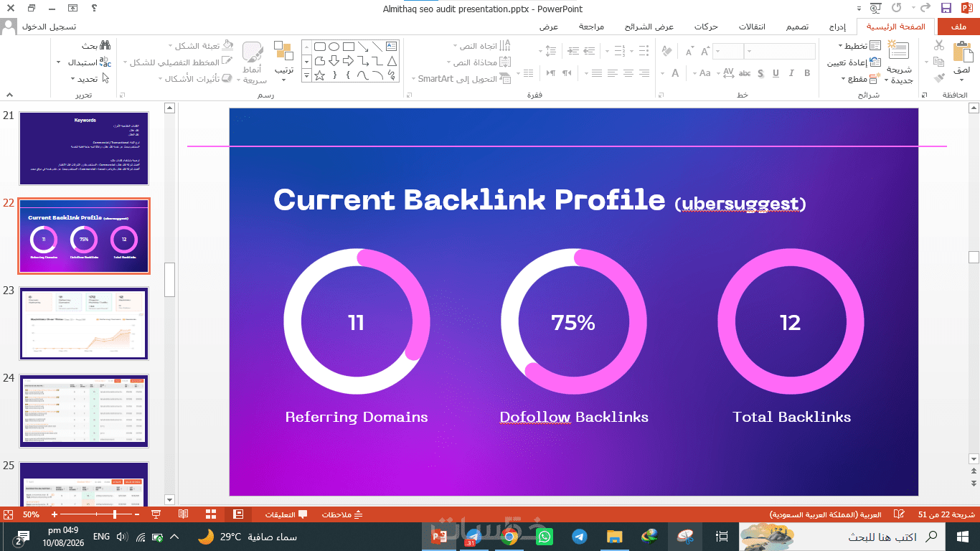Increase font size with the large A
Screen dimensions: 980x551
[x=705, y=52]
